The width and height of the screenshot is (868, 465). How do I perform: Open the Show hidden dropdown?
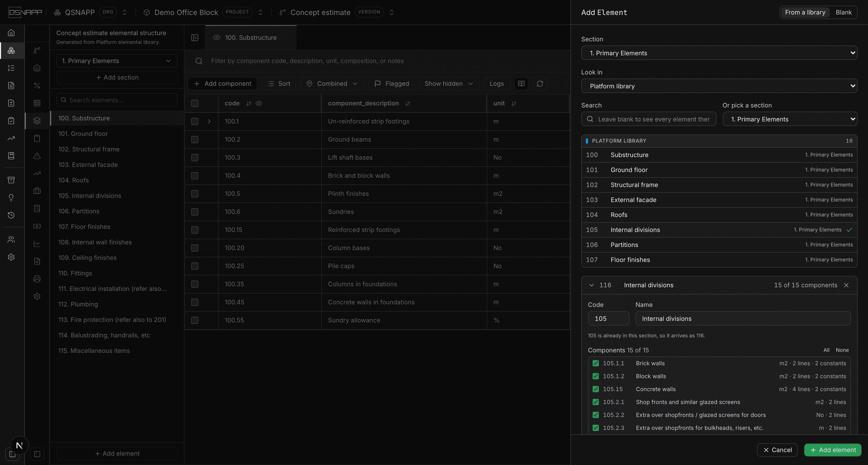tap(449, 83)
